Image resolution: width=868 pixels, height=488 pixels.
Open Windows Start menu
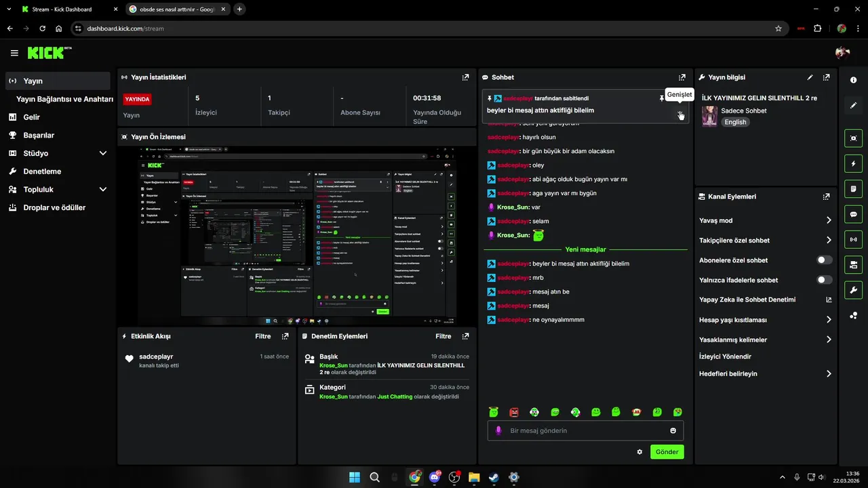355,477
